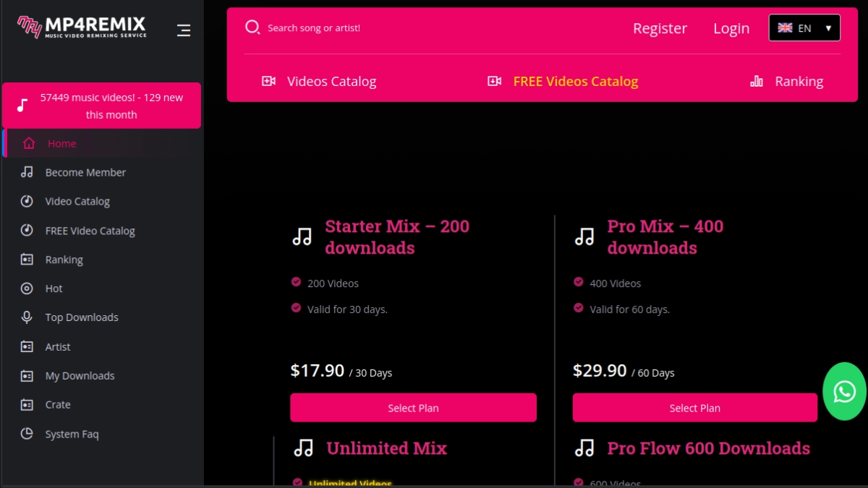Click the music note icon beside Starter Mix
The image size is (868, 488).
click(x=302, y=236)
